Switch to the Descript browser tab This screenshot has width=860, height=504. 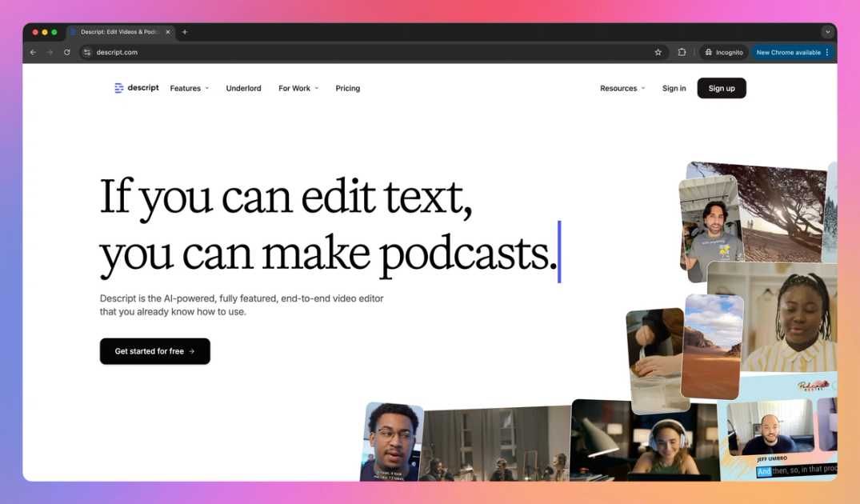(120, 32)
